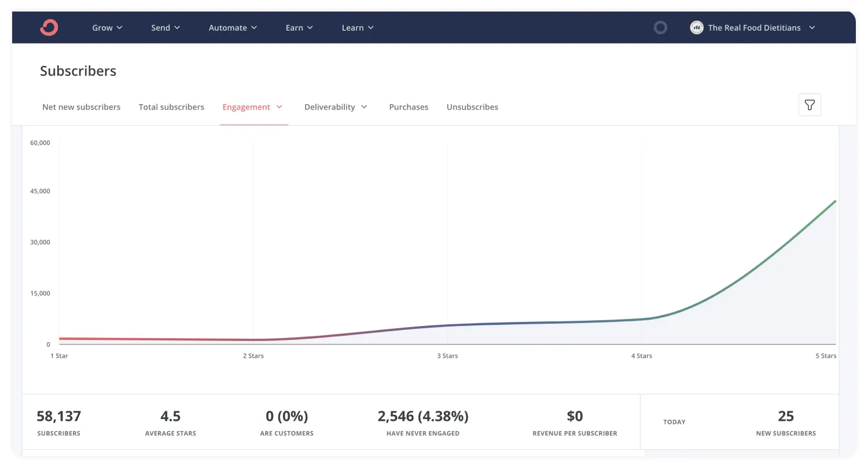Go to the Purchases tab
868x473 pixels.
[x=409, y=107]
